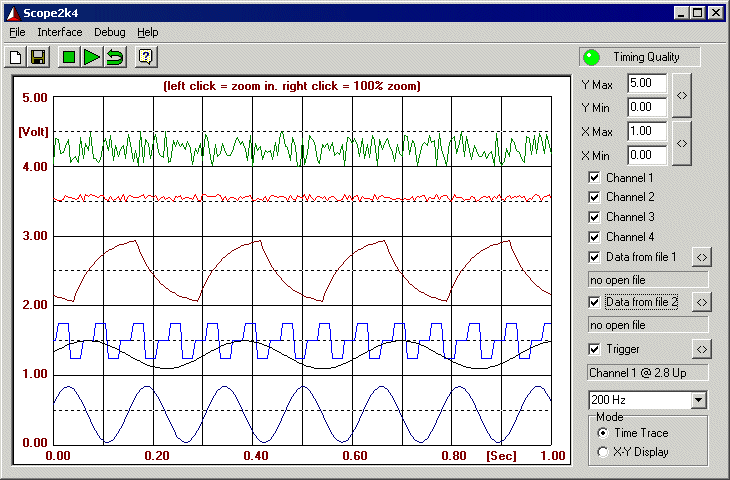Click the green Stop square icon

(x=69, y=57)
